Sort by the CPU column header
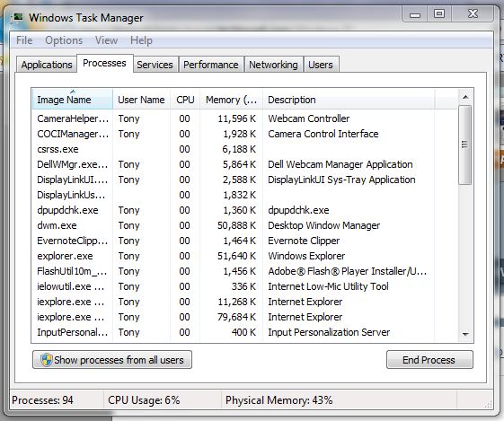 coord(185,100)
